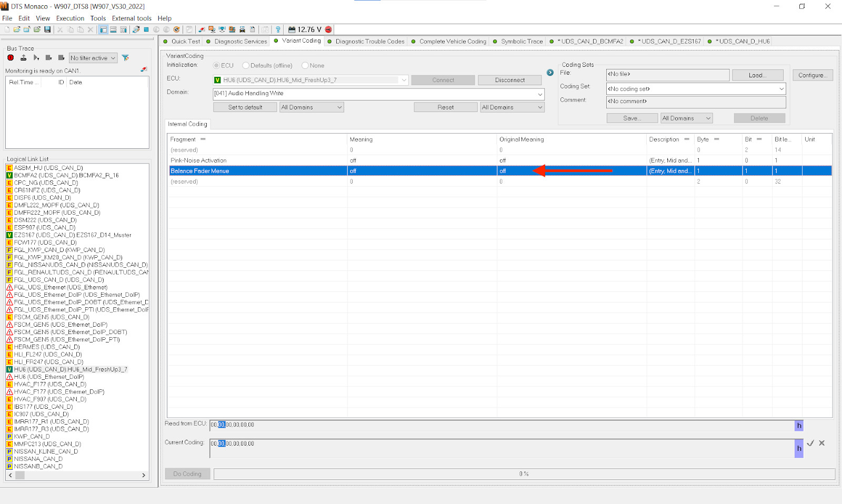The height and width of the screenshot is (504, 842).
Task: Open the Bus Trace filter funnel icon
Action: click(125, 58)
